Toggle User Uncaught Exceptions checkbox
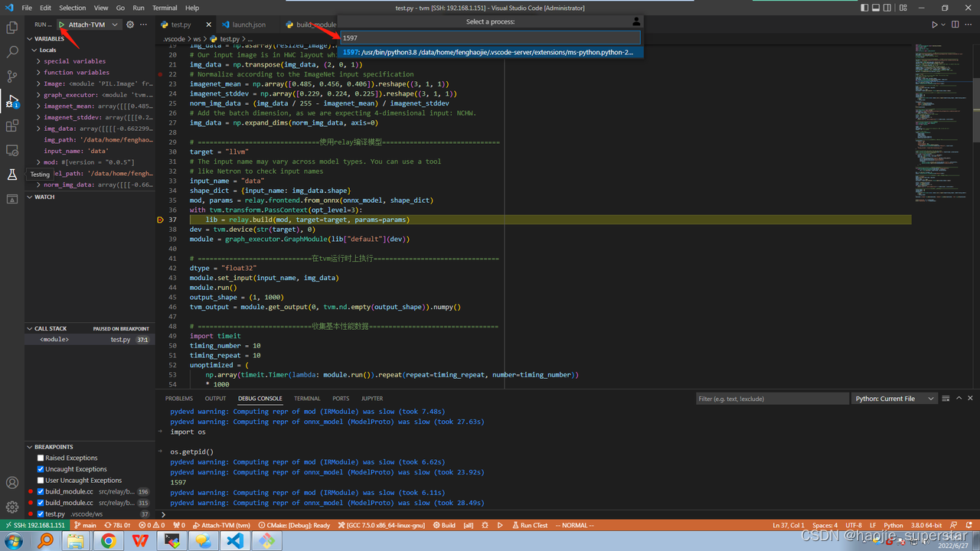The image size is (980, 551). pyautogui.click(x=41, y=481)
